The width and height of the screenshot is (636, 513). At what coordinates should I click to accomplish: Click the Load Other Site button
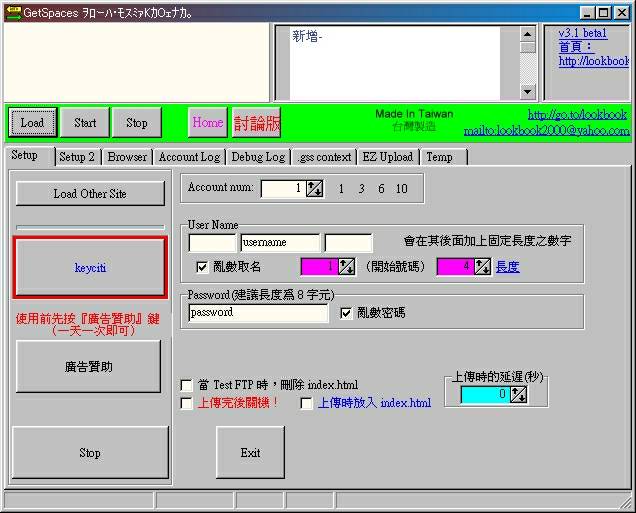point(90,193)
